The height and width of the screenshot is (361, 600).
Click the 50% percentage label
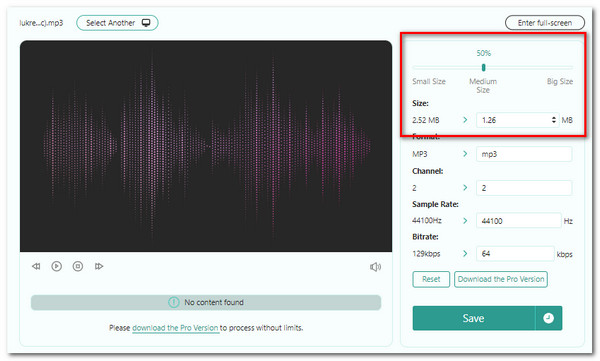(484, 53)
